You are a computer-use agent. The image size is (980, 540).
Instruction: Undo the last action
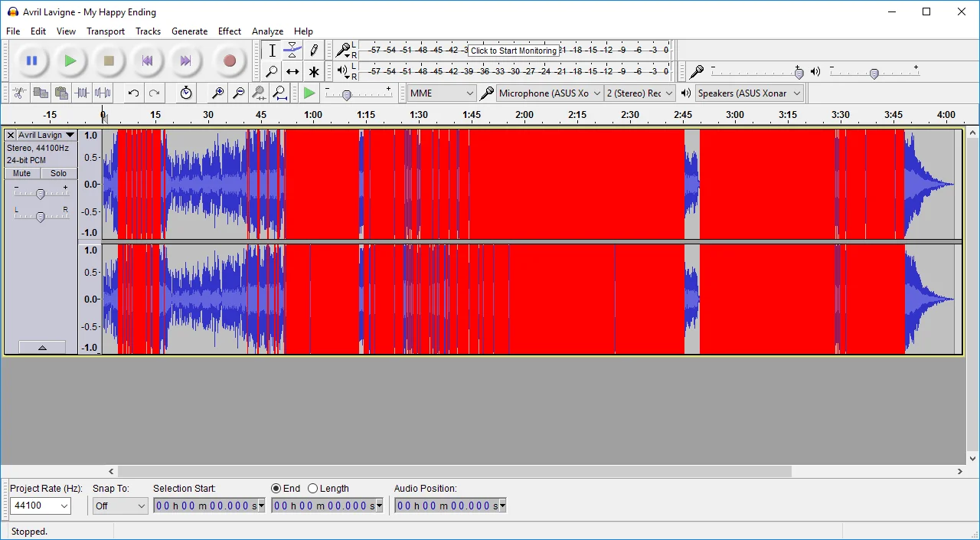tap(133, 93)
